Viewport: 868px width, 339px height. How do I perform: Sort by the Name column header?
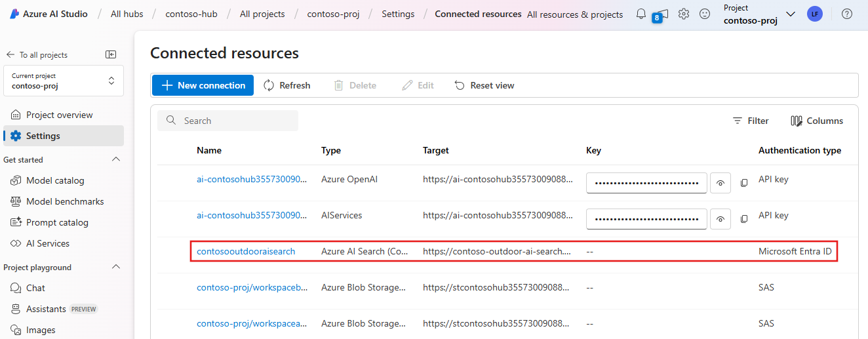[x=209, y=150]
